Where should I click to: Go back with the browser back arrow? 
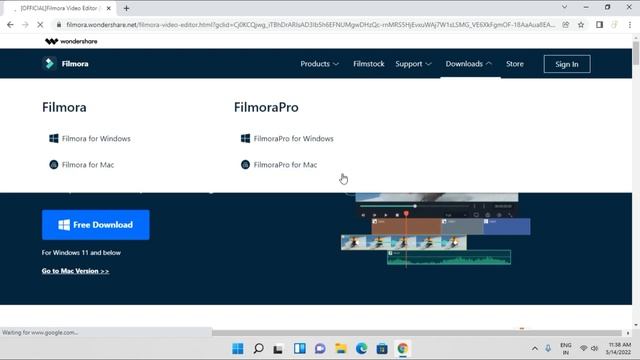click(x=10, y=24)
